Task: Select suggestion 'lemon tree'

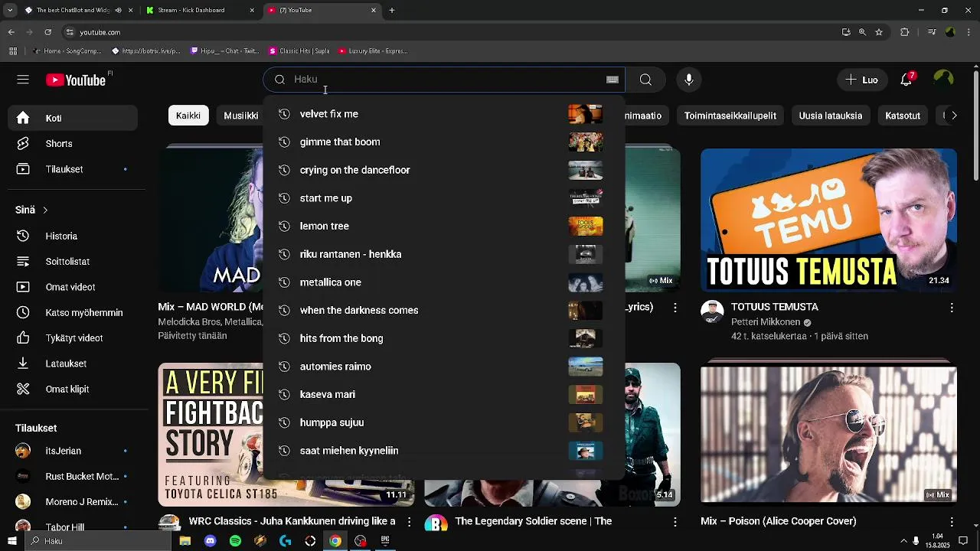Action: click(x=444, y=227)
